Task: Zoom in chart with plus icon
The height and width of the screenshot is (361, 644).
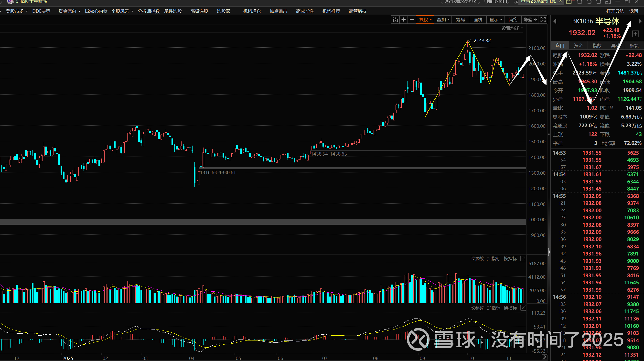Action: click(x=404, y=20)
